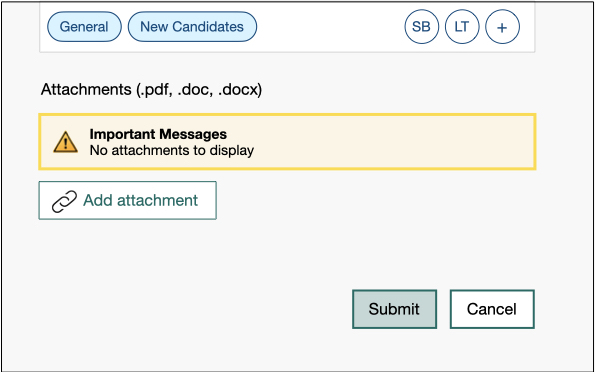The width and height of the screenshot is (595, 372).
Task: Click the .docx text in Attachments label
Action: (240, 90)
